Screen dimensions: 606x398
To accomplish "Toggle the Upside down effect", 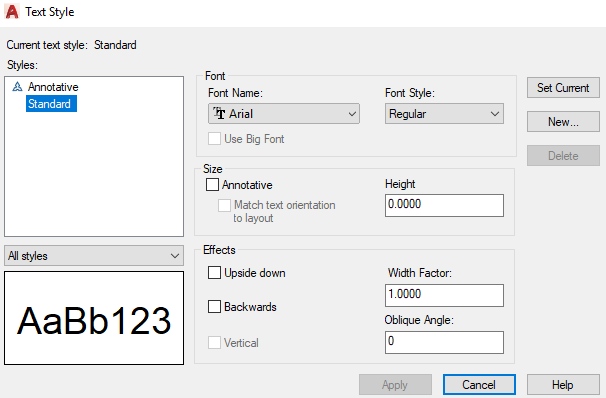I will point(214,272).
